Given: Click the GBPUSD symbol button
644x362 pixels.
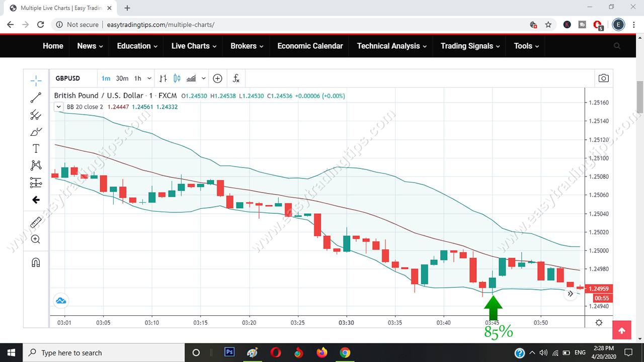Looking at the screenshot, I should [67, 78].
